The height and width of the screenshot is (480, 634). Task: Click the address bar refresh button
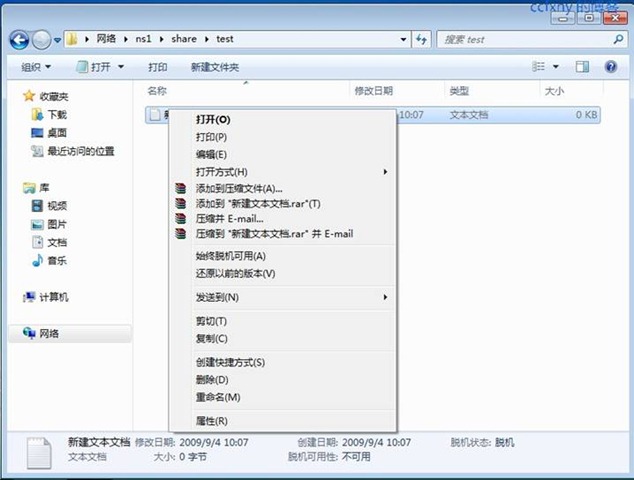coord(421,39)
